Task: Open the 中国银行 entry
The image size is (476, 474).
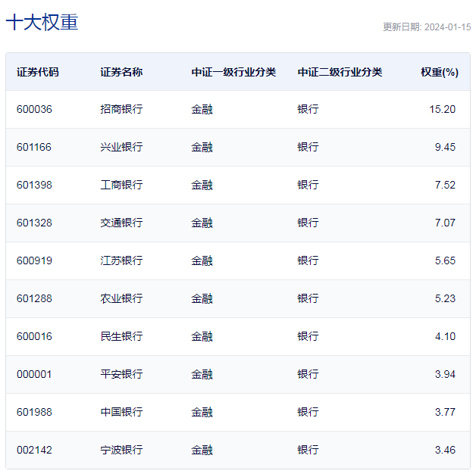Action: click(x=121, y=412)
